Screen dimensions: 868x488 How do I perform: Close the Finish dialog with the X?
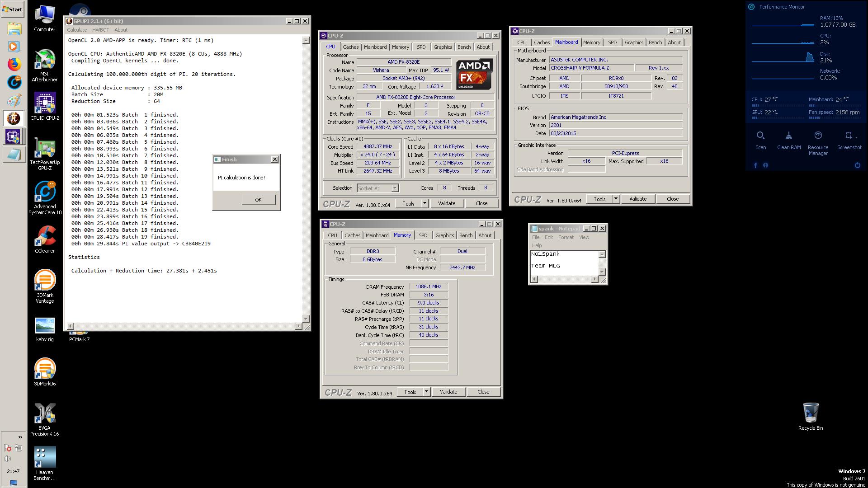pos(274,160)
